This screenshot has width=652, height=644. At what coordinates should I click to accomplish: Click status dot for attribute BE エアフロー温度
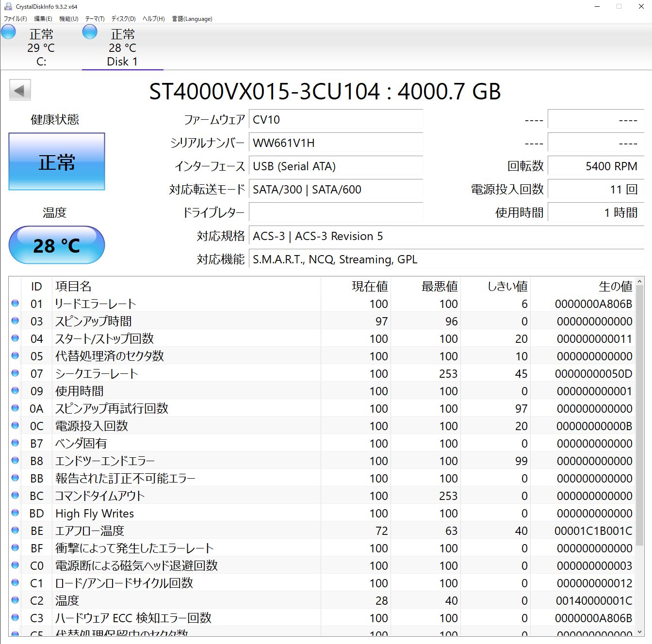[15, 530]
